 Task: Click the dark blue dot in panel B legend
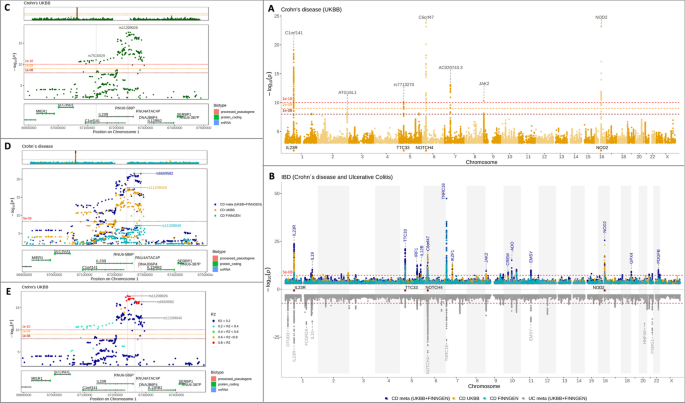[387, 399]
